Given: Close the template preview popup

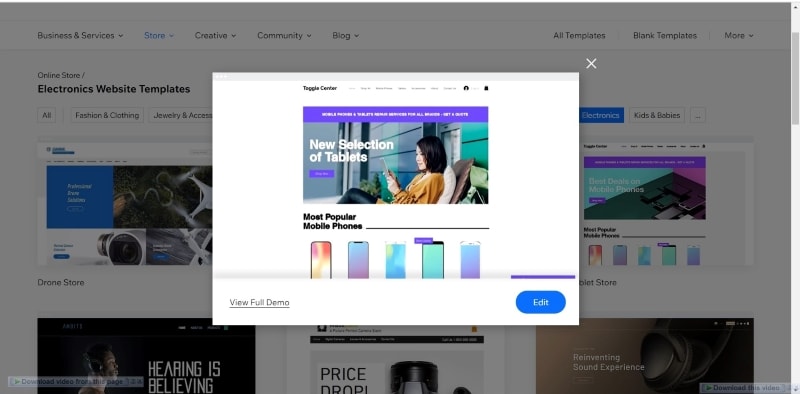Looking at the screenshot, I should pyautogui.click(x=591, y=64).
